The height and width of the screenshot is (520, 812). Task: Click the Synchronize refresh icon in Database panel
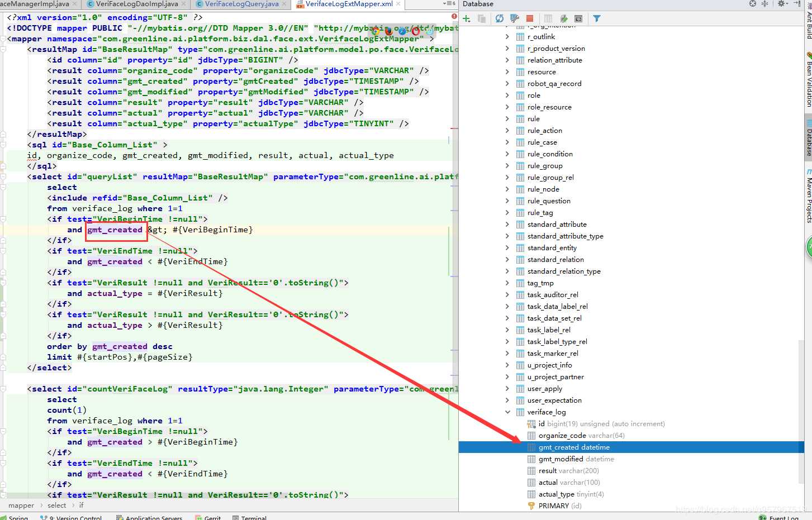pyautogui.click(x=500, y=18)
